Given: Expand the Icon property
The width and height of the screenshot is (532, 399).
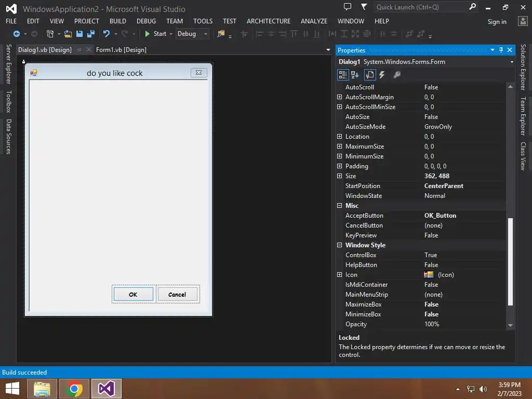Looking at the screenshot, I should tap(339, 274).
